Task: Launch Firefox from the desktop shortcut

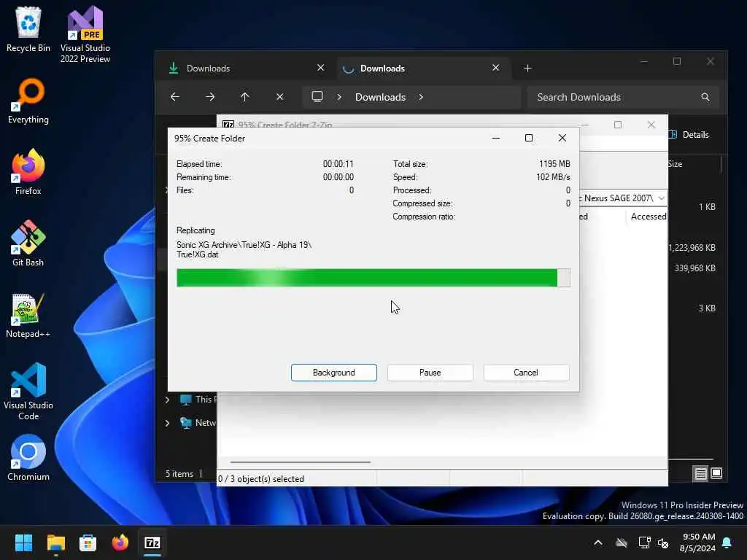Action: tap(28, 172)
